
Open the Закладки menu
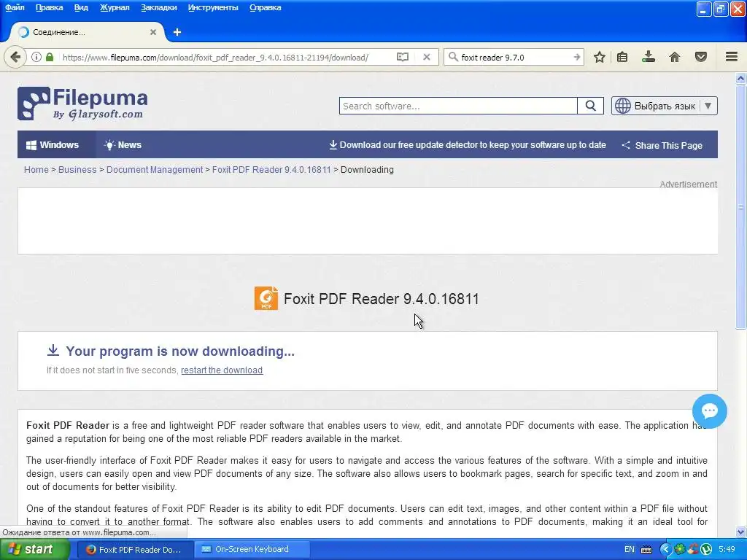(x=158, y=7)
